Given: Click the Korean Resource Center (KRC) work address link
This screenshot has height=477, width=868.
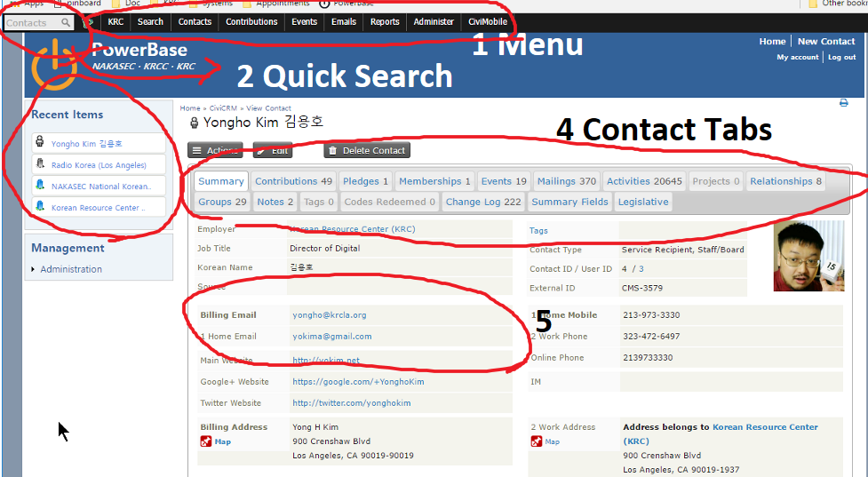Looking at the screenshot, I should (x=721, y=434).
